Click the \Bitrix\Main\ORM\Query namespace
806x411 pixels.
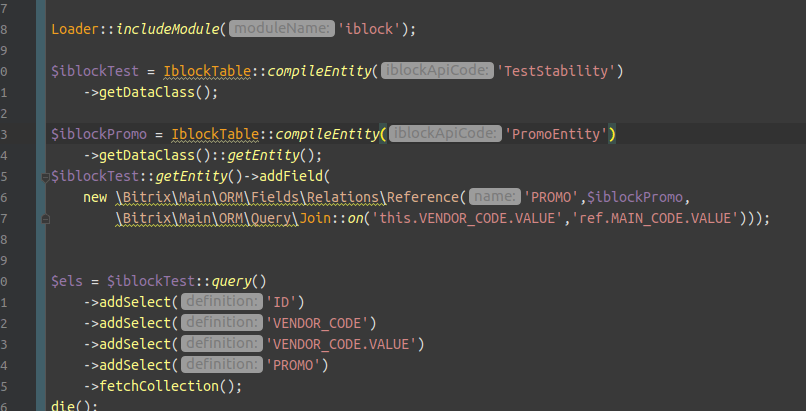pyautogui.click(x=207, y=219)
